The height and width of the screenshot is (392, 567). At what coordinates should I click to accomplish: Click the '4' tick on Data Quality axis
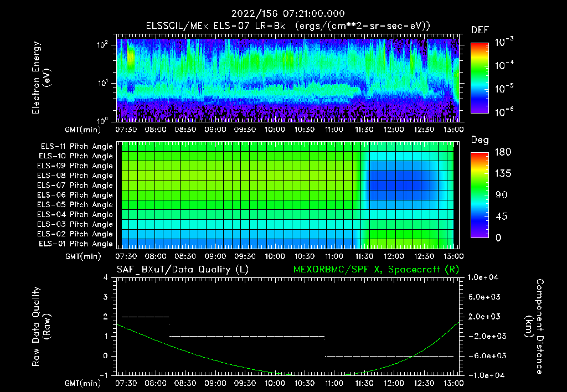coord(105,277)
